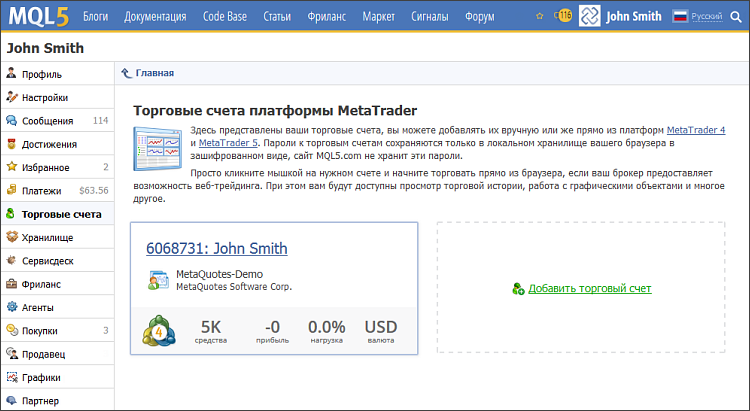Click the Платежи coins icon

point(11,190)
